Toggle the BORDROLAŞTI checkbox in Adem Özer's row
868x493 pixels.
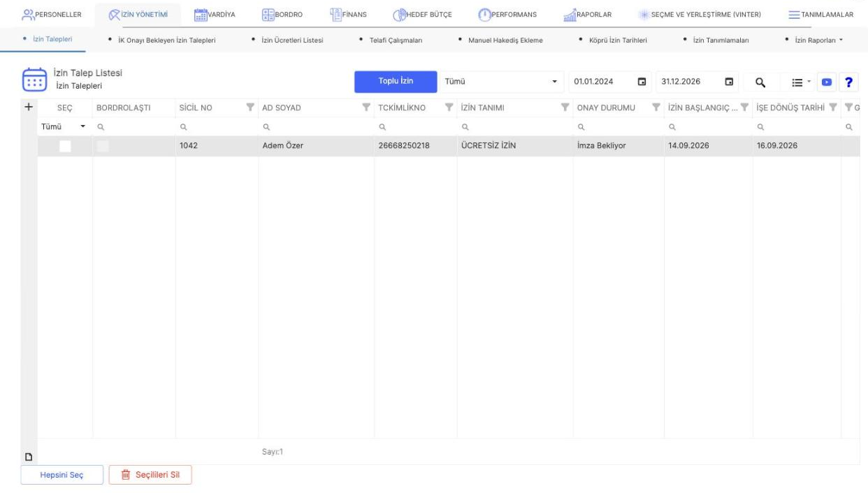103,146
